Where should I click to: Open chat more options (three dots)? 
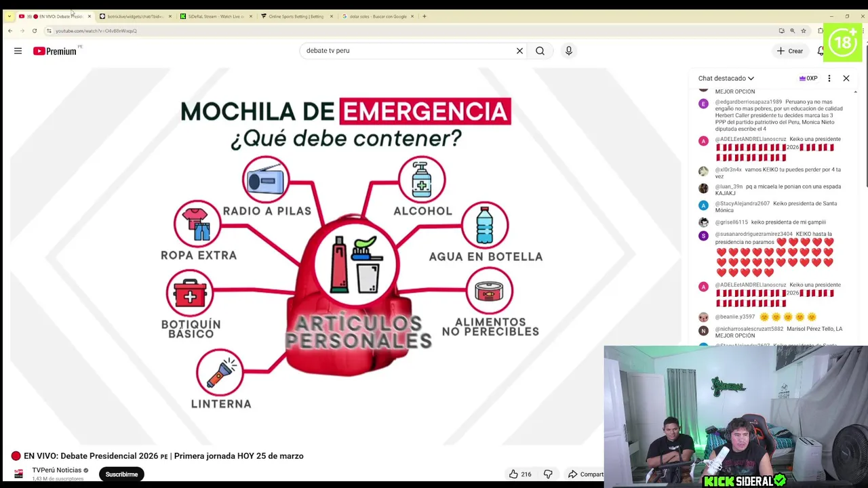click(x=829, y=79)
